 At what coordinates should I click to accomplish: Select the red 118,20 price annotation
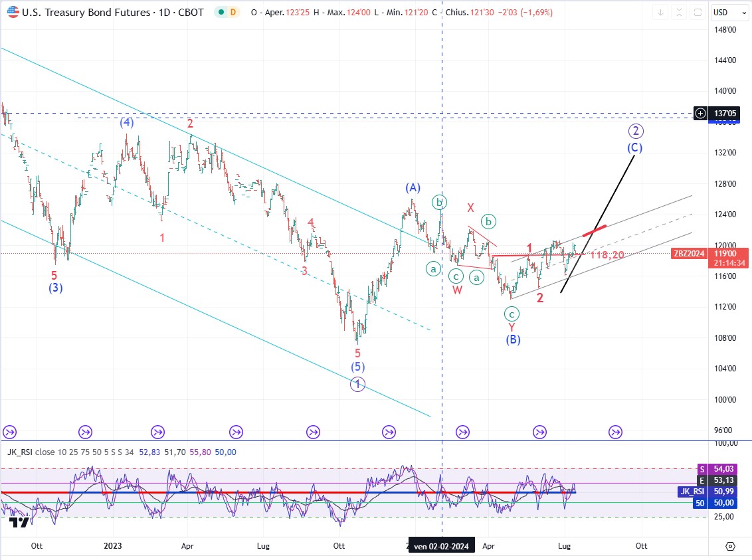(607, 254)
